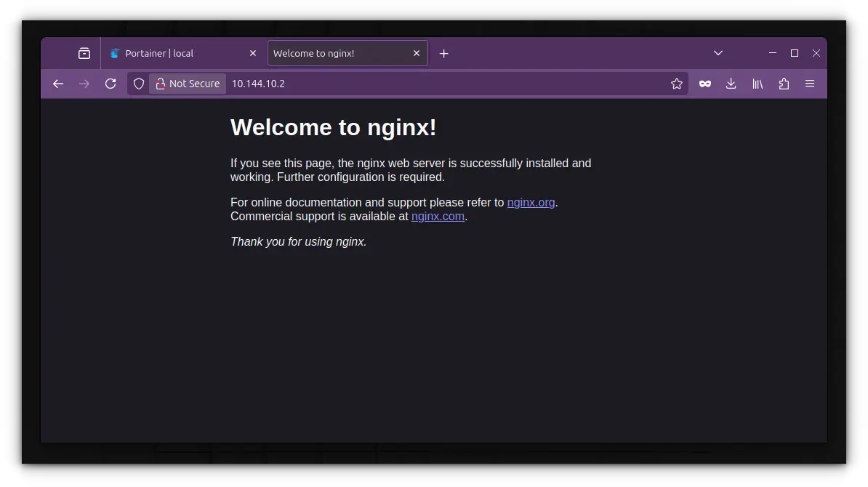
Task: Bookmark the page with the star icon
Action: pyautogui.click(x=676, y=84)
